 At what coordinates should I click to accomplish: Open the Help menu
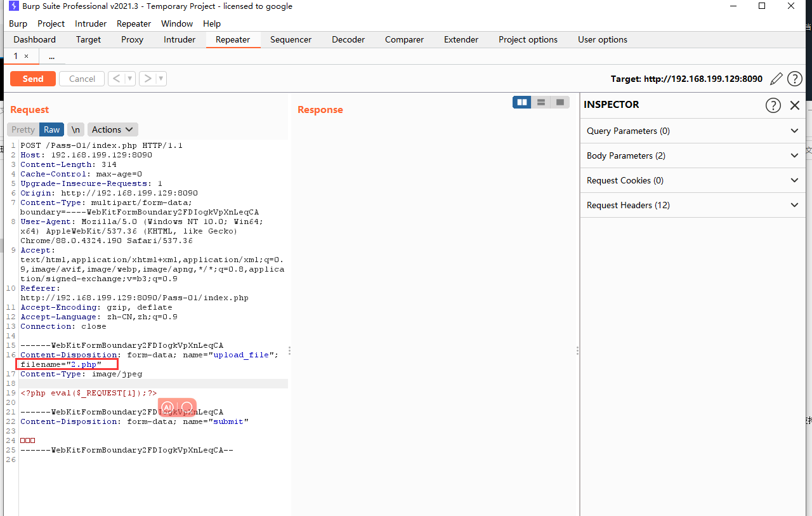[212, 23]
